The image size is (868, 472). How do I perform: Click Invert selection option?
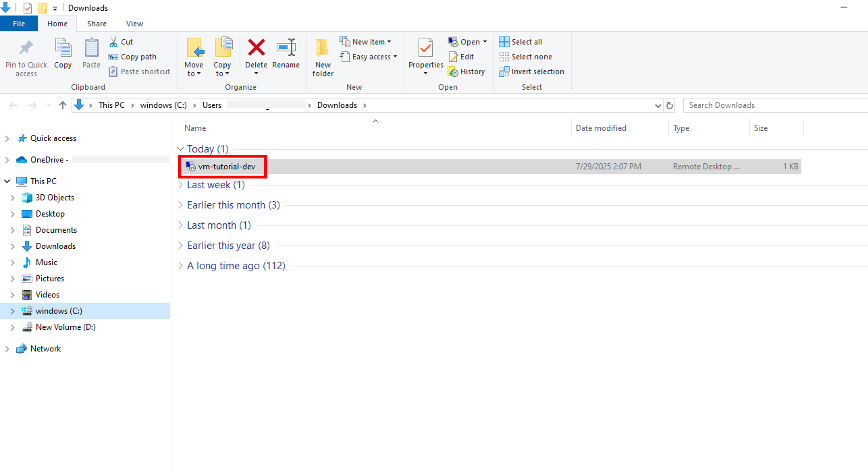pos(537,72)
